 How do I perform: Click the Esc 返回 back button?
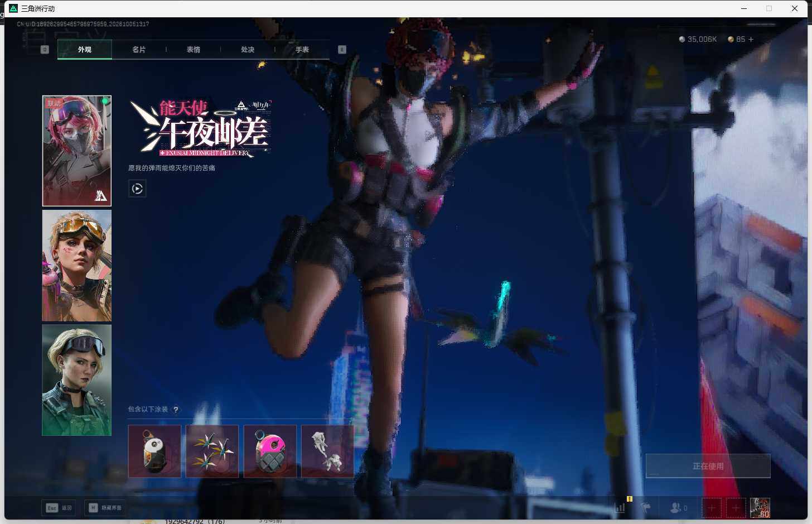click(59, 508)
